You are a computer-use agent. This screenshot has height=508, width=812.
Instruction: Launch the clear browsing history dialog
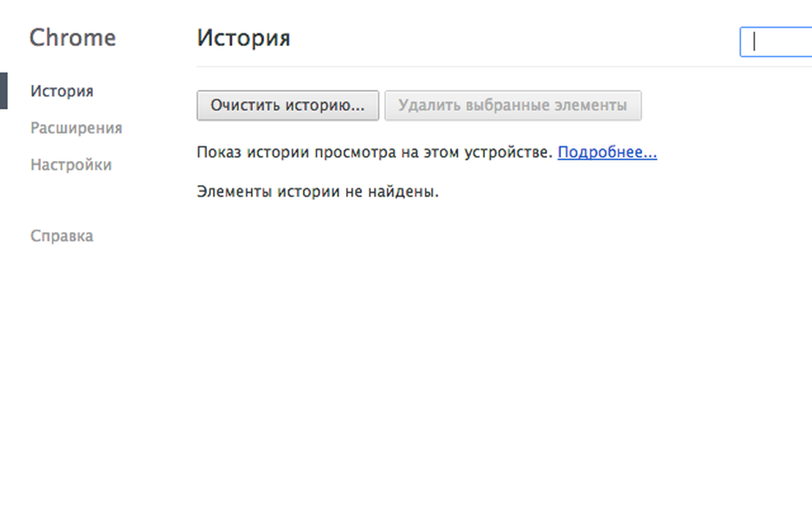point(287,105)
